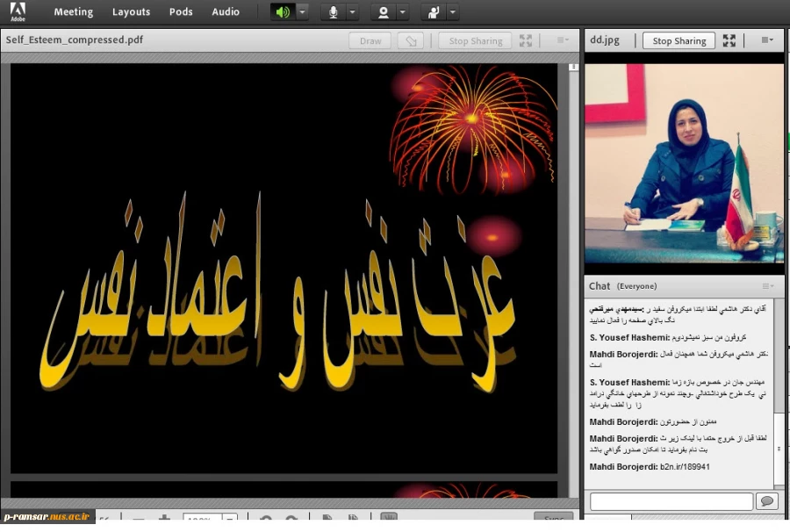Select S. Yousef Hashemi's first chat message
This screenshot has width=790, height=532.
pos(668,337)
